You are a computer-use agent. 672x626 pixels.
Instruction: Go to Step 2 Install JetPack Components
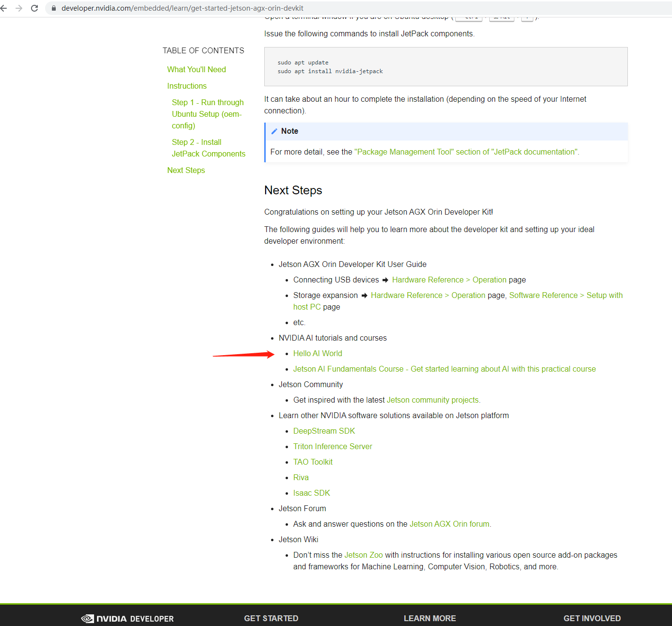[208, 148]
